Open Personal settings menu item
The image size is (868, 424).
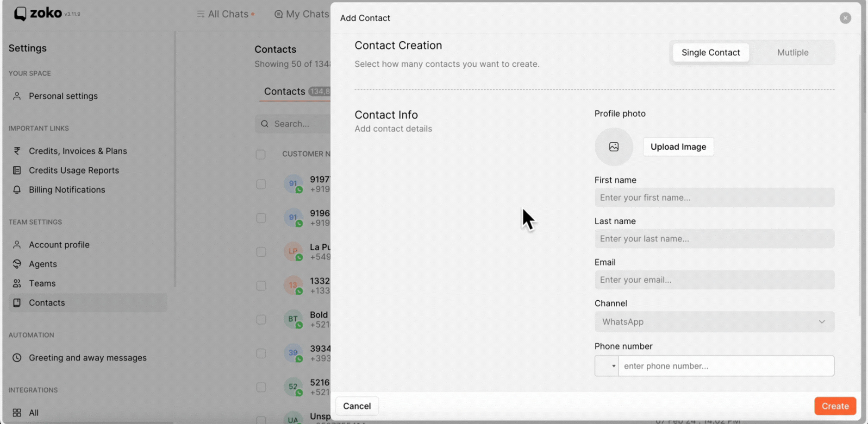click(x=63, y=96)
